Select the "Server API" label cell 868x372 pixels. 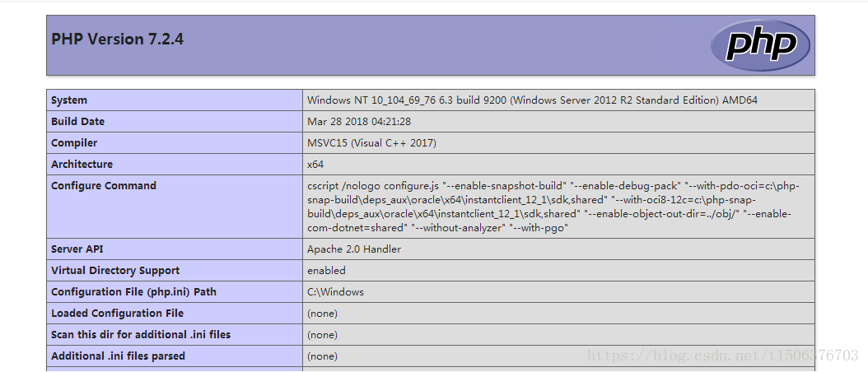click(175, 249)
